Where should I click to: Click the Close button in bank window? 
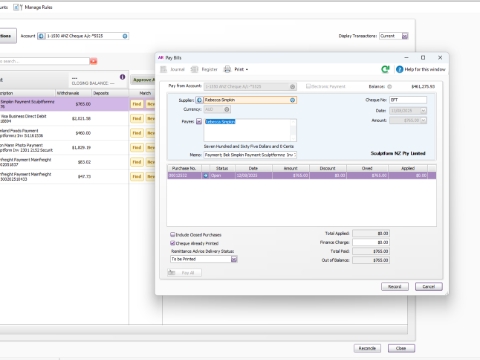pyautogui.click(x=401, y=348)
